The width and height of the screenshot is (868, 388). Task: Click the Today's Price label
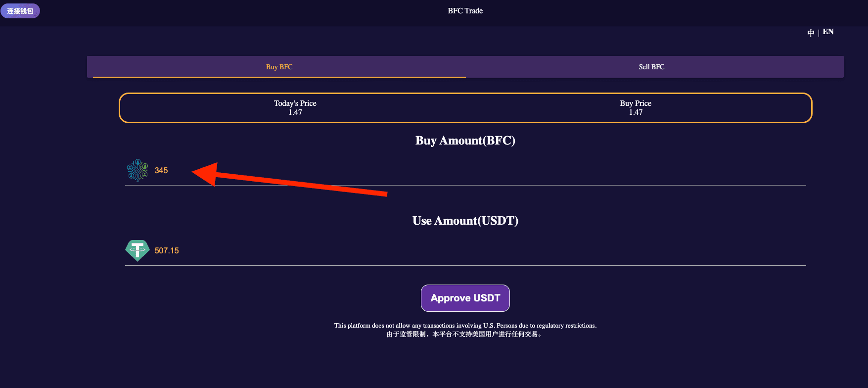tap(295, 103)
